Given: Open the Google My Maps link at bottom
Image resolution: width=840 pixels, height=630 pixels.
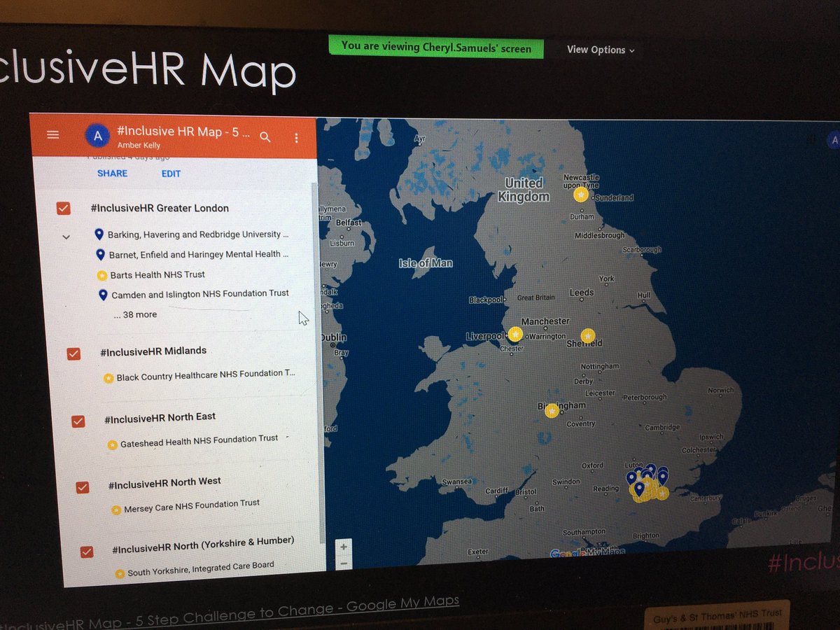Looking at the screenshot, I should tap(404, 600).
